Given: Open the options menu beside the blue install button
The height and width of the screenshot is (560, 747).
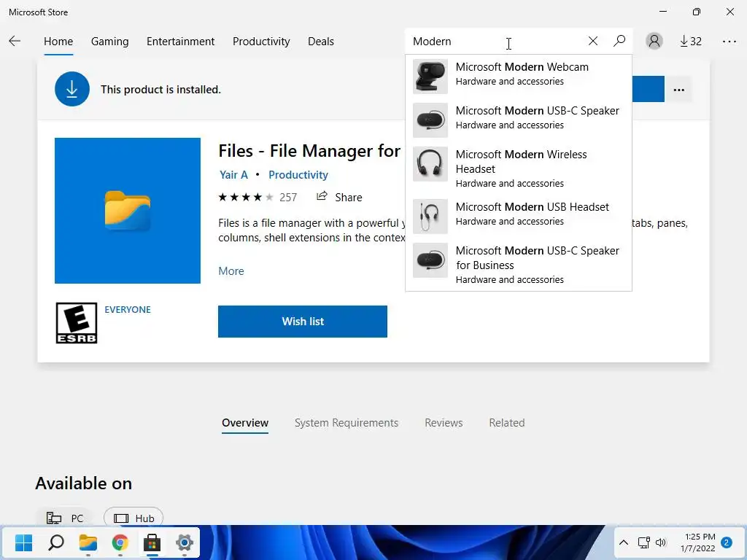Looking at the screenshot, I should pyautogui.click(x=679, y=90).
